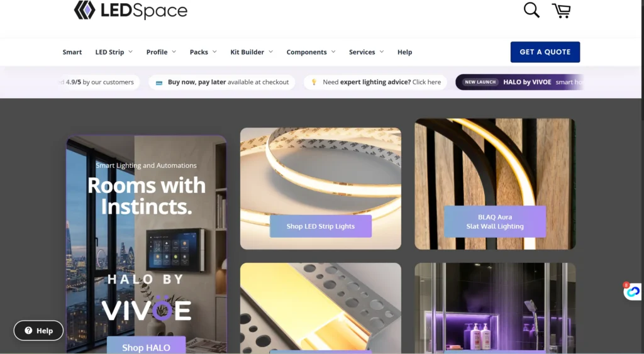644x354 pixels.
Task: Click the VIVOE logo on HALO card
Action: pyautogui.click(x=146, y=309)
